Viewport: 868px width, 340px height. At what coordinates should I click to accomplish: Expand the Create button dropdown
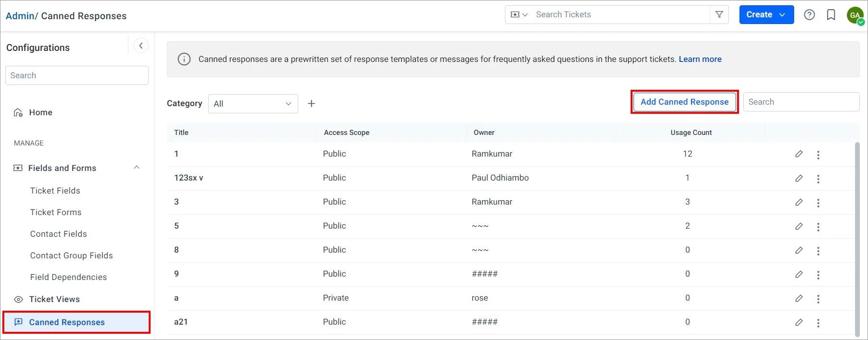pos(782,15)
